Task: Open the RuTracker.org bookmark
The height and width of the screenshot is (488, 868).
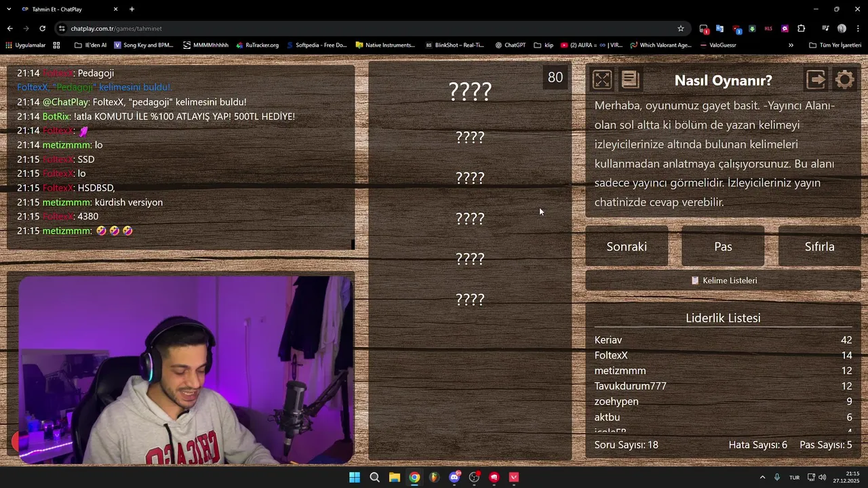Action: (258, 45)
